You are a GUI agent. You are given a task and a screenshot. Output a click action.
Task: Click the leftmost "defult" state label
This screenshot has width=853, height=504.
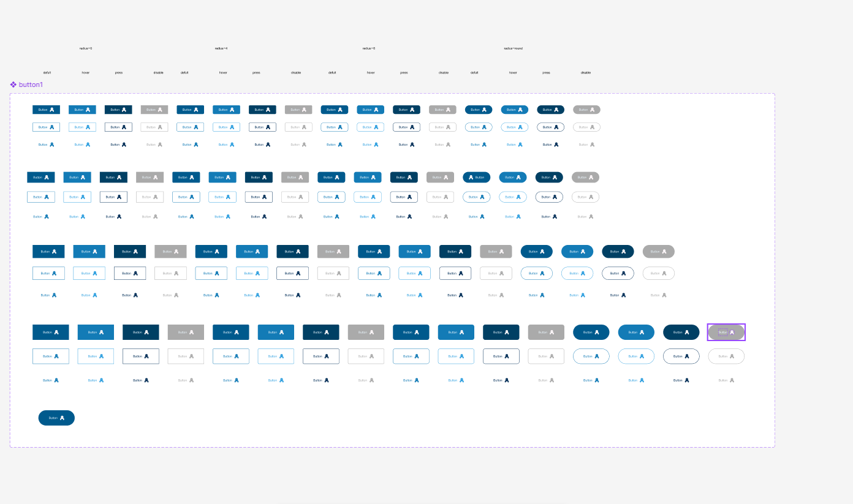pyautogui.click(x=47, y=73)
